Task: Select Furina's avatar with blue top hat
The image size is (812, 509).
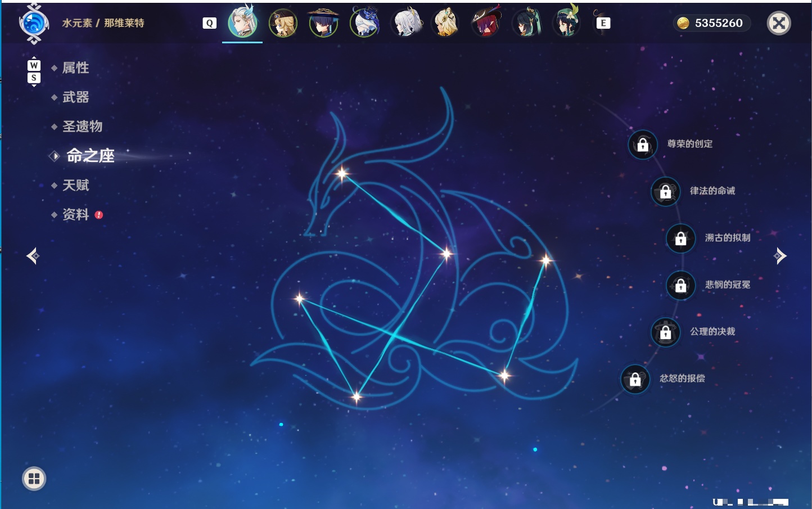Action: 364,23
